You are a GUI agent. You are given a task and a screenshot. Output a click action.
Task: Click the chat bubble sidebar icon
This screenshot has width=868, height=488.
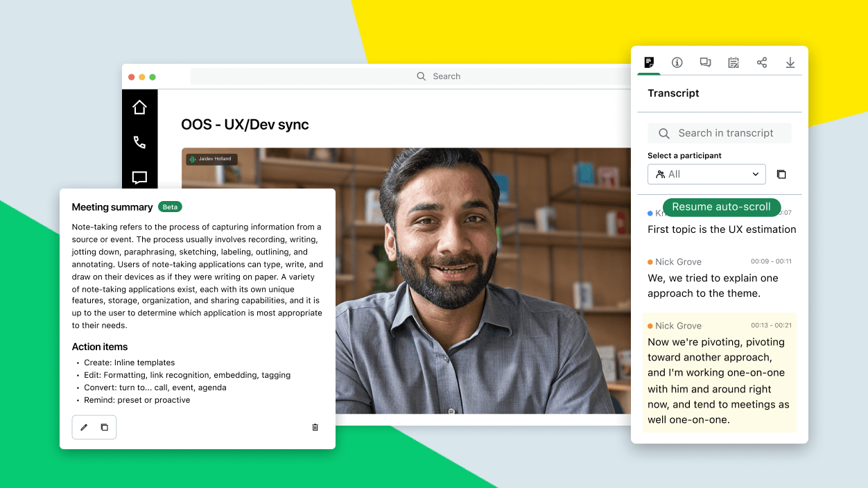[x=139, y=177]
